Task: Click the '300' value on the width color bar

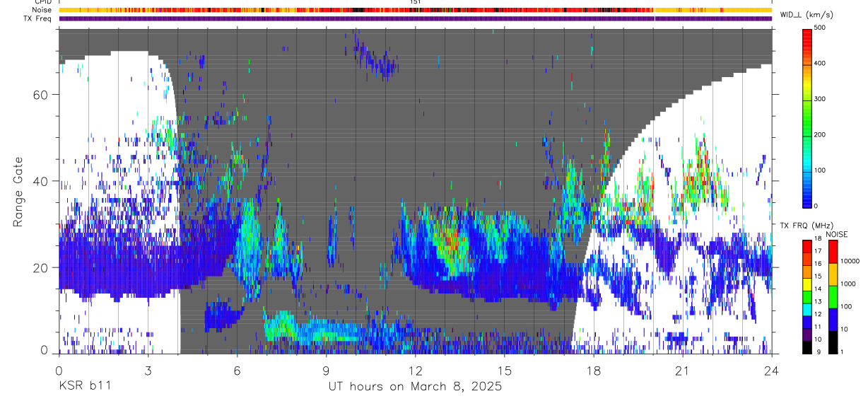Action: [x=821, y=99]
